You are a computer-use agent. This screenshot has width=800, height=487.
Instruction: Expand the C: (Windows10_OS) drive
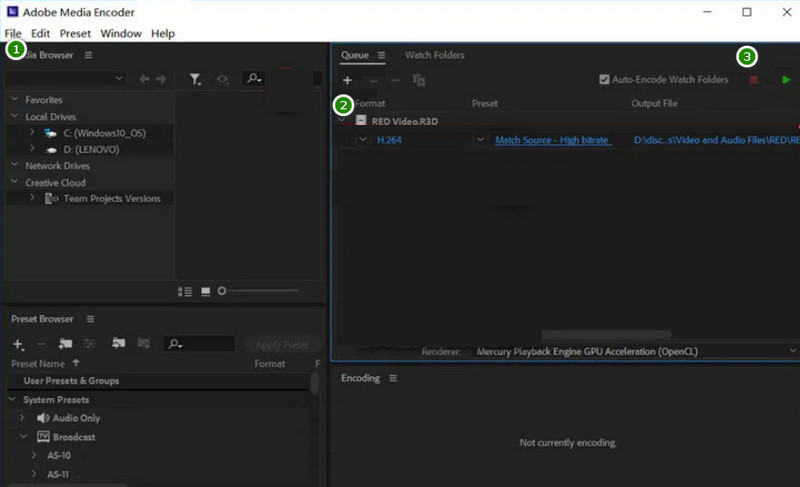[32, 133]
